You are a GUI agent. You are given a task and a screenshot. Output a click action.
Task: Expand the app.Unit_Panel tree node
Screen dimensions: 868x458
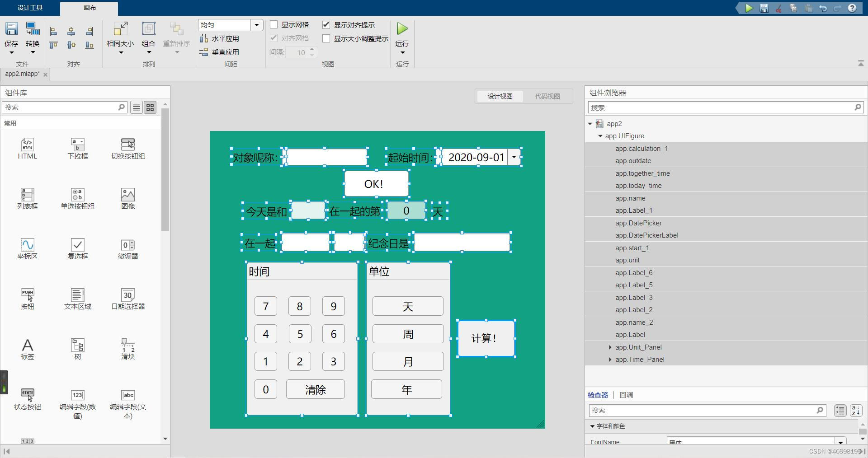pyautogui.click(x=610, y=347)
